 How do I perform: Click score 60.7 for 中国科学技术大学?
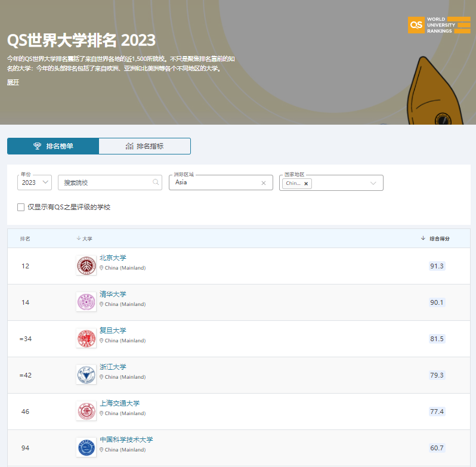tap(437, 448)
